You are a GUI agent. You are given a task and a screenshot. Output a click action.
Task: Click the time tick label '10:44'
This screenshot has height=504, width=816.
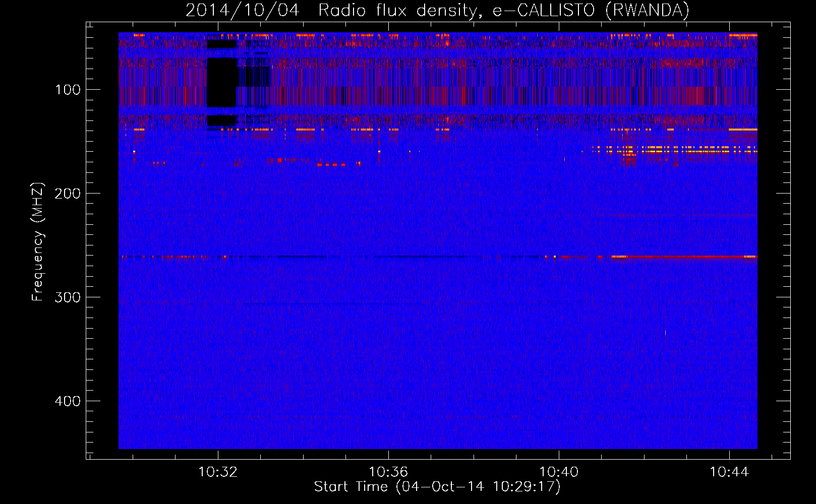pos(729,472)
